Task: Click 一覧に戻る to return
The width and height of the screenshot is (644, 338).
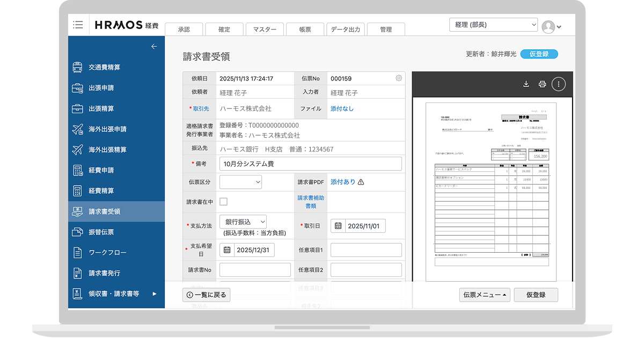Action: click(x=206, y=295)
